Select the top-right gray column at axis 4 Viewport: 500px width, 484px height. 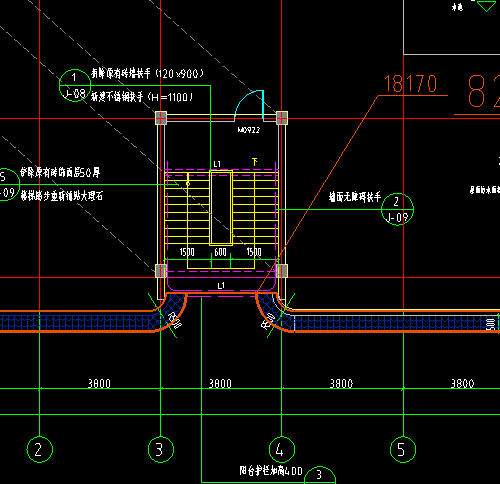point(282,118)
